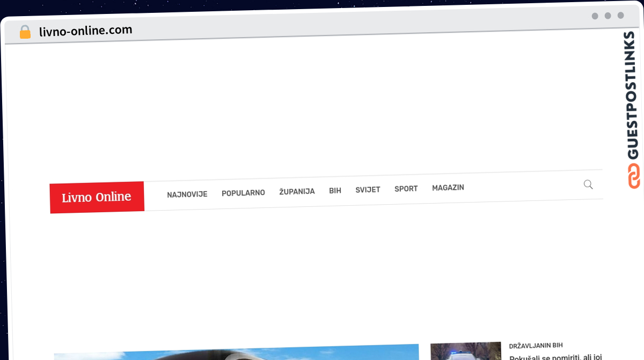
Task: Visit the MAGAZIN section
Action: [x=448, y=188]
